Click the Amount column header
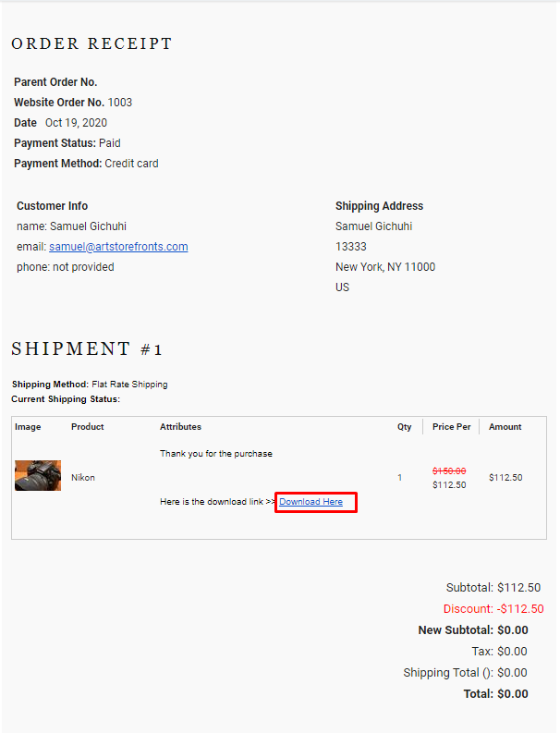The height and width of the screenshot is (733, 560). tap(505, 427)
